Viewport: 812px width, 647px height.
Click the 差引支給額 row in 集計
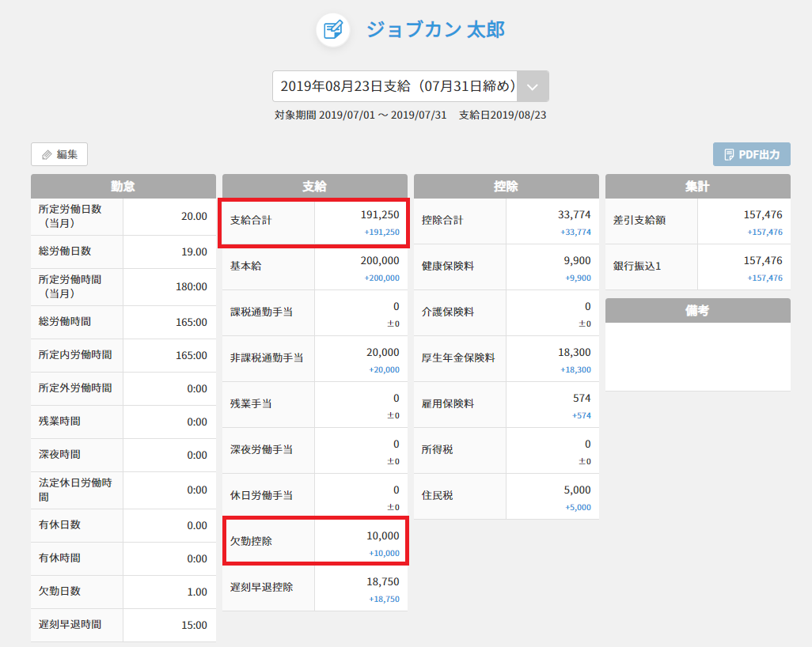(x=697, y=221)
